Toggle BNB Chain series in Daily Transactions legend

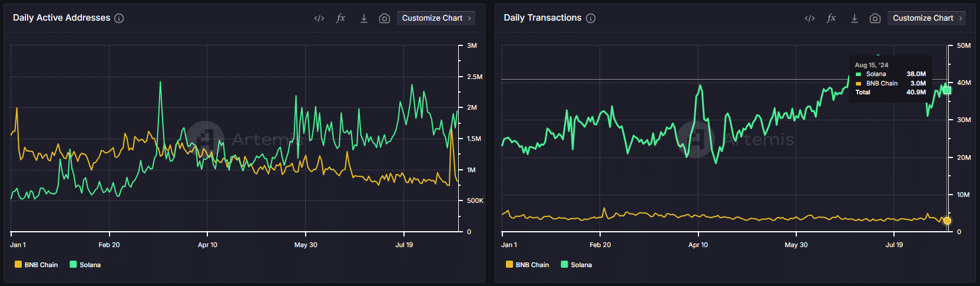tap(528, 265)
